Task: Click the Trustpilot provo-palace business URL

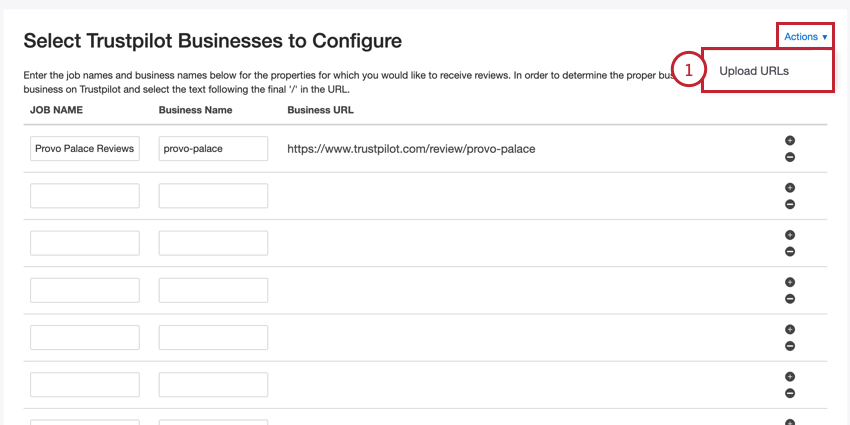Action: click(x=411, y=149)
